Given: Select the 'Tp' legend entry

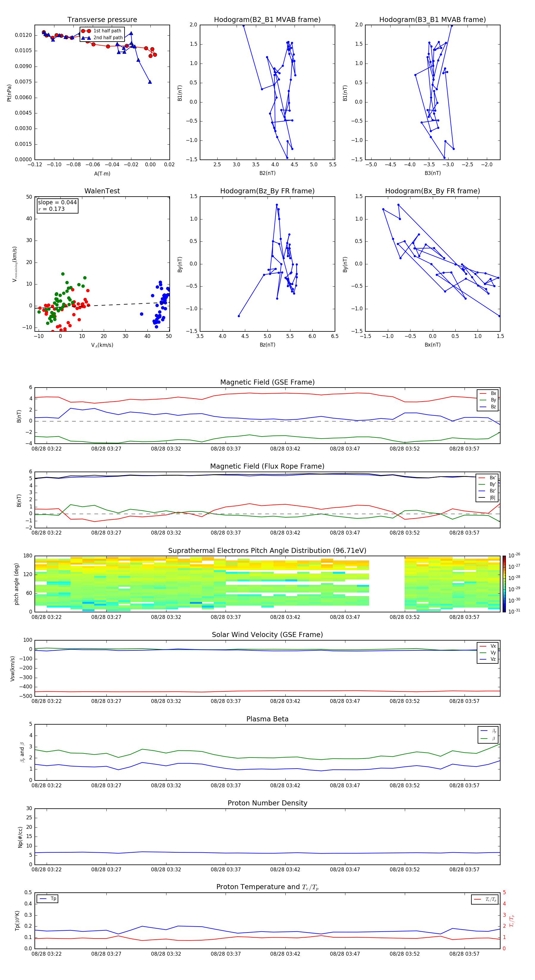Looking at the screenshot, I should [48, 899].
